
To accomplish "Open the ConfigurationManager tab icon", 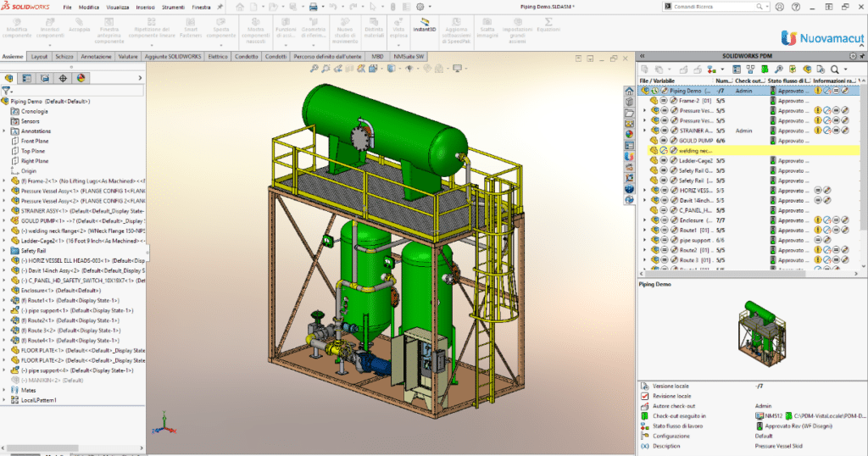I will [x=45, y=78].
